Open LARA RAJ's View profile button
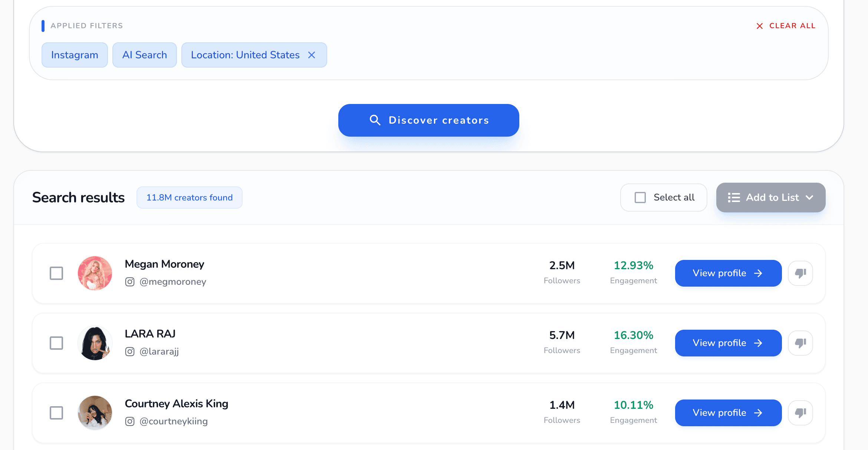The width and height of the screenshot is (868, 450). pos(728,343)
